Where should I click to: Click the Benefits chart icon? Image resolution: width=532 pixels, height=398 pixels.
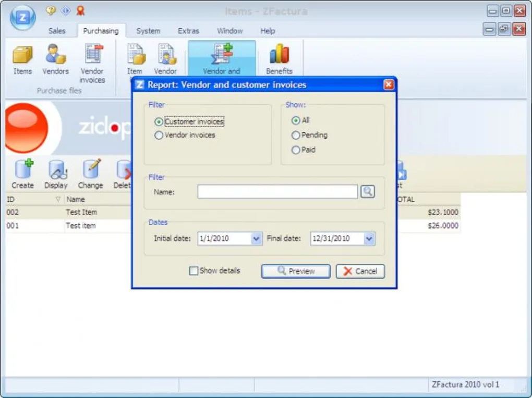pos(279,55)
